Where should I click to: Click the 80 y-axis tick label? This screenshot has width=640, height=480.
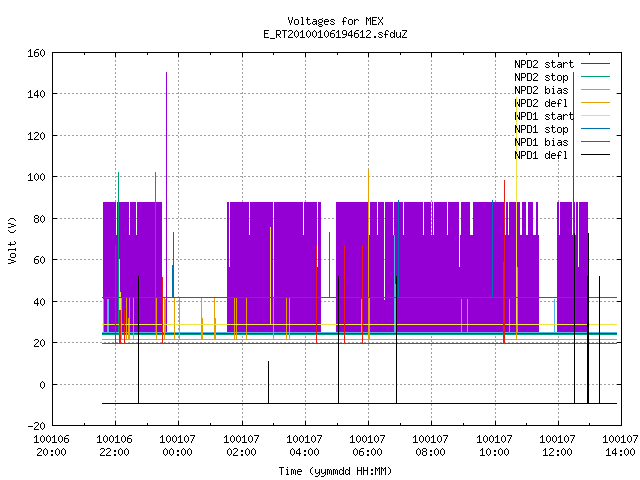(x=39, y=219)
